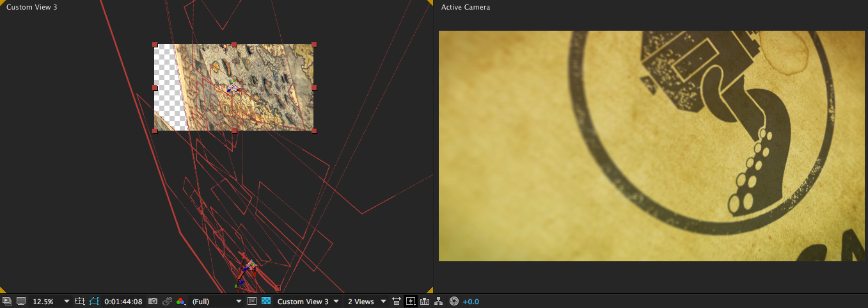This screenshot has height=308, width=868.
Task: Click the monitor-shaped icon beside the 12.5% magnification
Action: 21,301
